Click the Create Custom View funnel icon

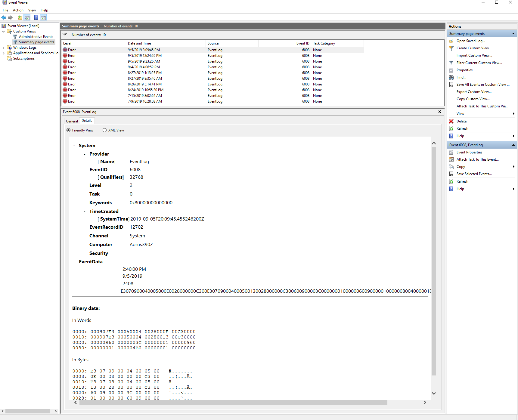click(451, 48)
